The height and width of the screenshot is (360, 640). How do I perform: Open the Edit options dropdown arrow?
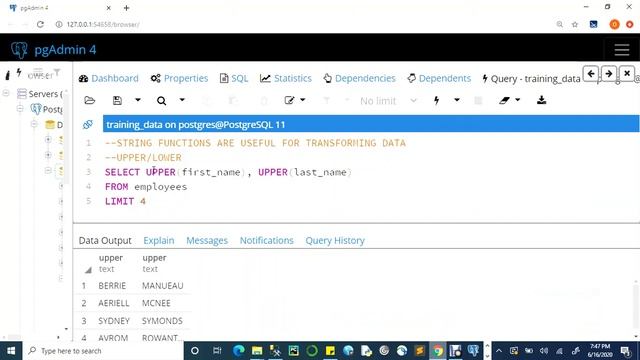(x=303, y=100)
